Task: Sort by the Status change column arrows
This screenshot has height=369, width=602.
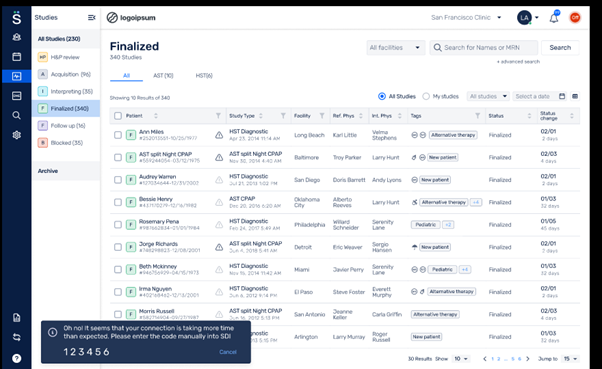Action: [572, 116]
